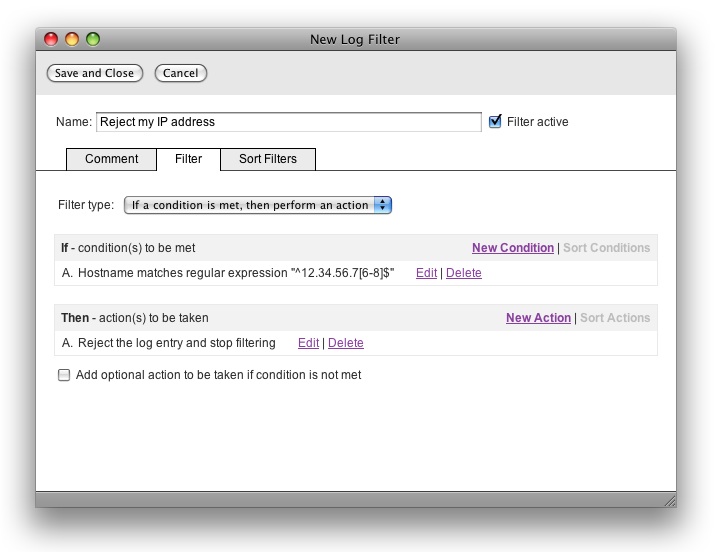
Task: Click the Sort Actions link
Action: pyautogui.click(x=614, y=318)
